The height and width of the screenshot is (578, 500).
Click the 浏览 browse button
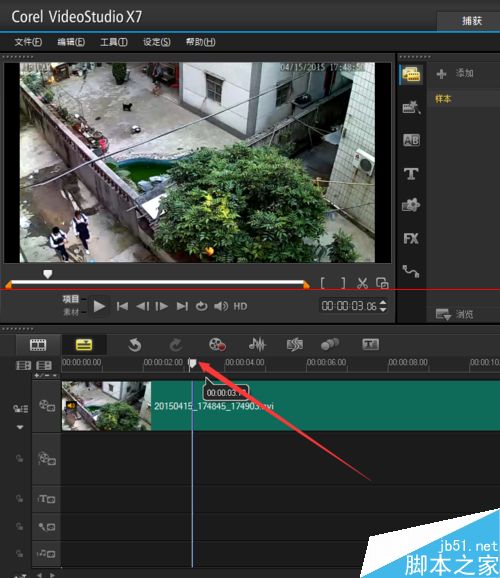tap(454, 314)
